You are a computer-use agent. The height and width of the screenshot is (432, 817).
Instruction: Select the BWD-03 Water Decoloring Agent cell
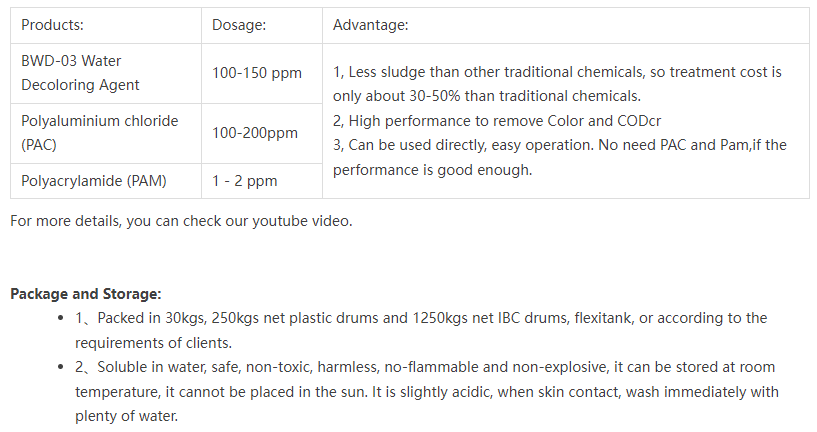80,73
